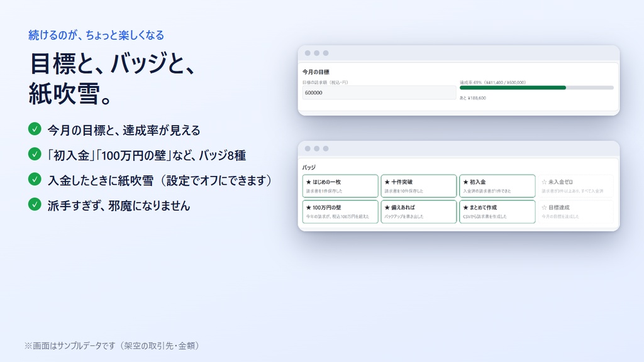
Task: Click description CSVから請求書を作成した
Action: pyautogui.click(x=485, y=217)
